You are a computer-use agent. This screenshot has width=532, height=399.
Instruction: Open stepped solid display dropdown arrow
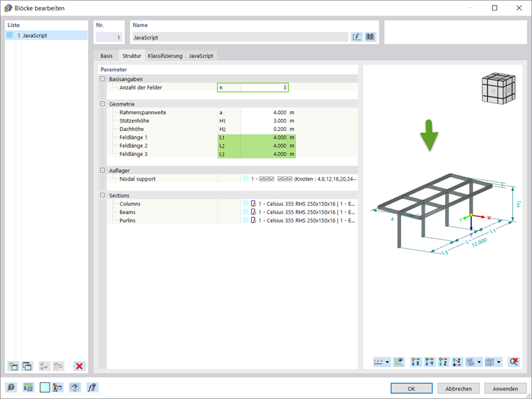coord(479,362)
